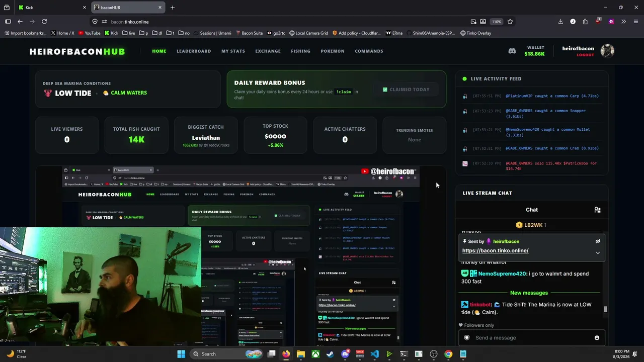Open OBS Studio from the taskbar
Screen dimensions: 644x362
434,354
